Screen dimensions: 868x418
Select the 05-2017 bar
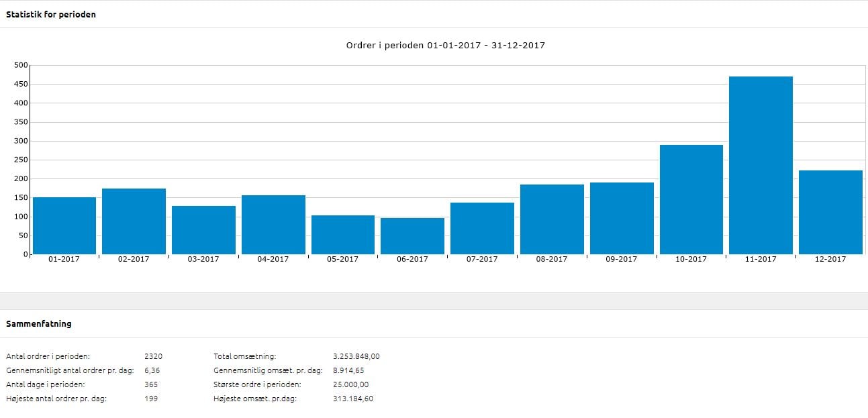tap(343, 235)
